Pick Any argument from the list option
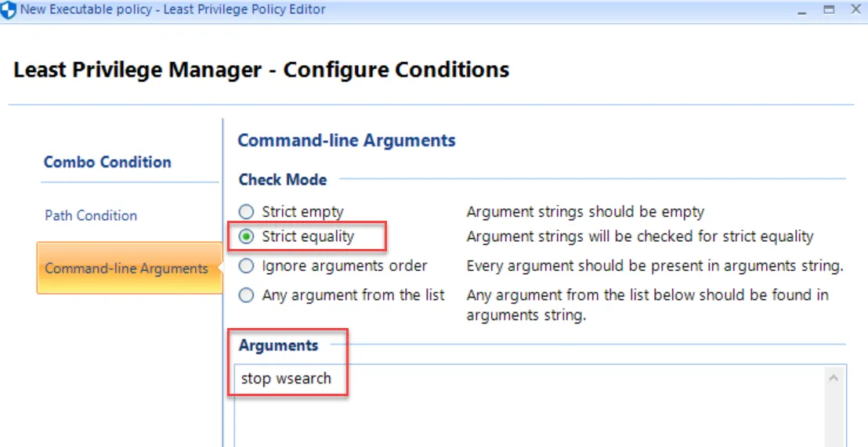Viewport: 868px width, 447px height. (x=247, y=295)
